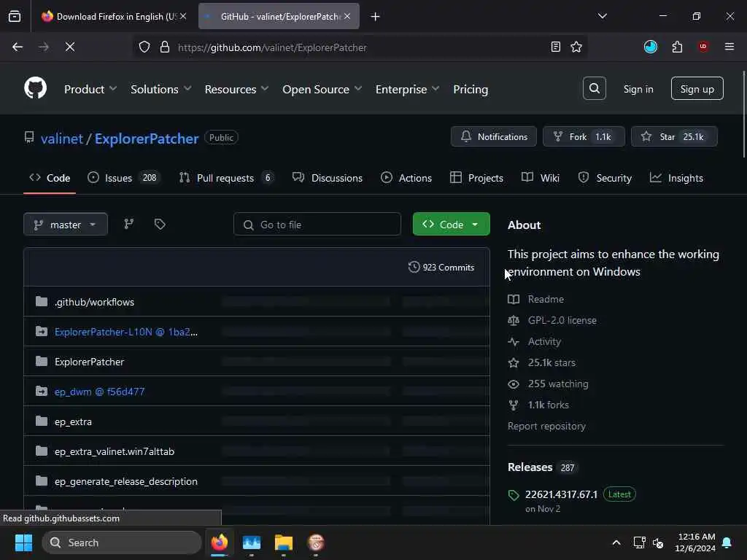The height and width of the screenshot is (560, 747).
Task: Open release 22621.4317.67.1
Action: pos(561,494)
